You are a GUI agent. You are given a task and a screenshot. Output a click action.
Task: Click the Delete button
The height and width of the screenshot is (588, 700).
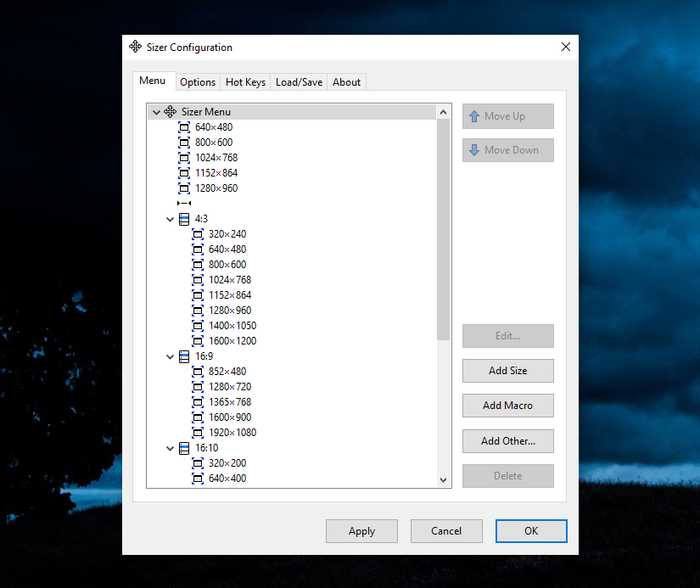(x=508, y=476)
